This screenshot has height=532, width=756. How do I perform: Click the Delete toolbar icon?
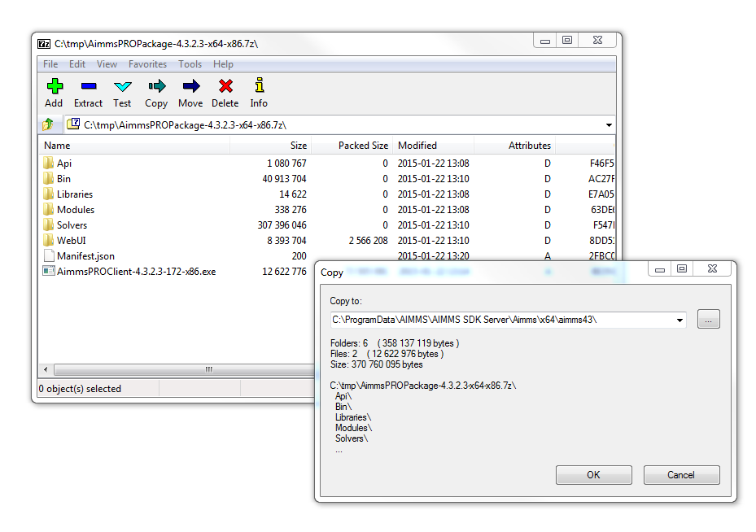(225, 86)
